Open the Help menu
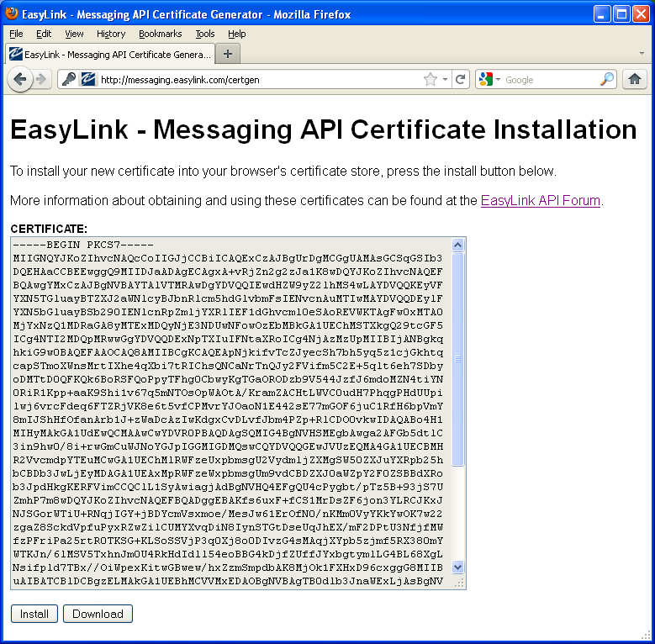Screen dimensions: 655x644 coord(236,34)
